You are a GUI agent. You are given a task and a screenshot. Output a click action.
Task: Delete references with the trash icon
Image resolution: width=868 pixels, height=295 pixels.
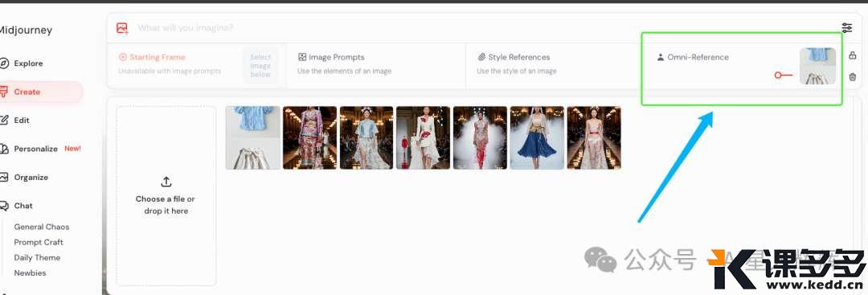point(853,77)
